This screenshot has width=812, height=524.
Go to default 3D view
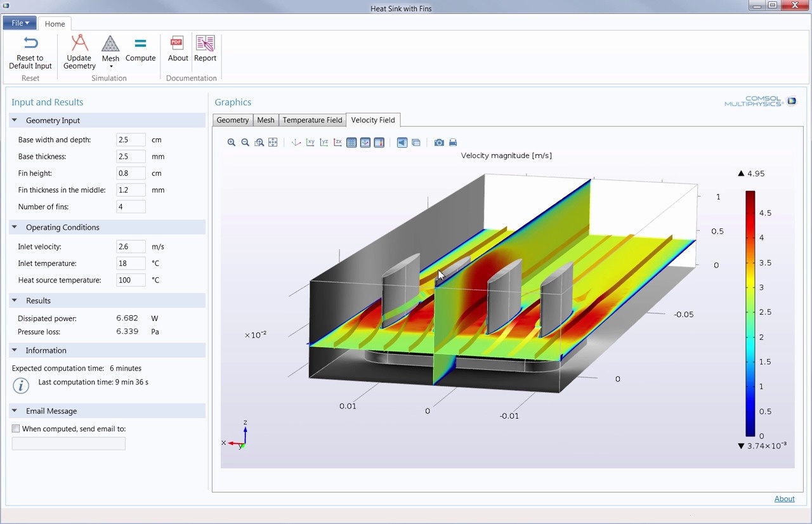click(296, 143)
